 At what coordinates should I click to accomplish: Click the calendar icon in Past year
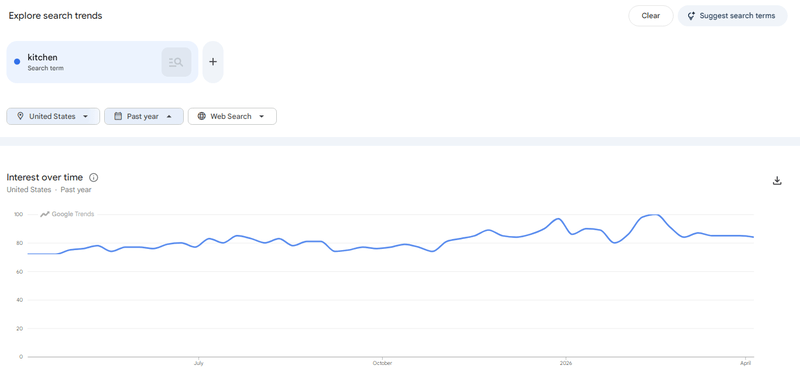coord(118,116)
